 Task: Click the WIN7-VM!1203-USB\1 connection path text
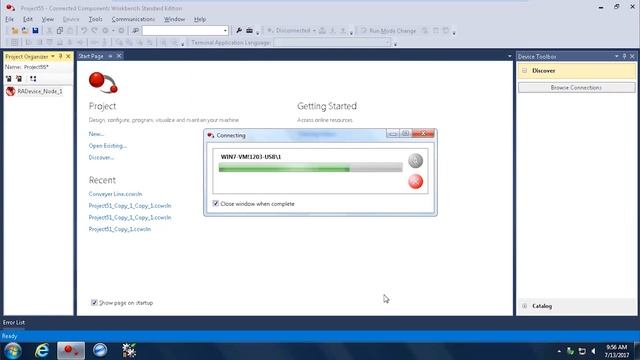coord(251,157)
